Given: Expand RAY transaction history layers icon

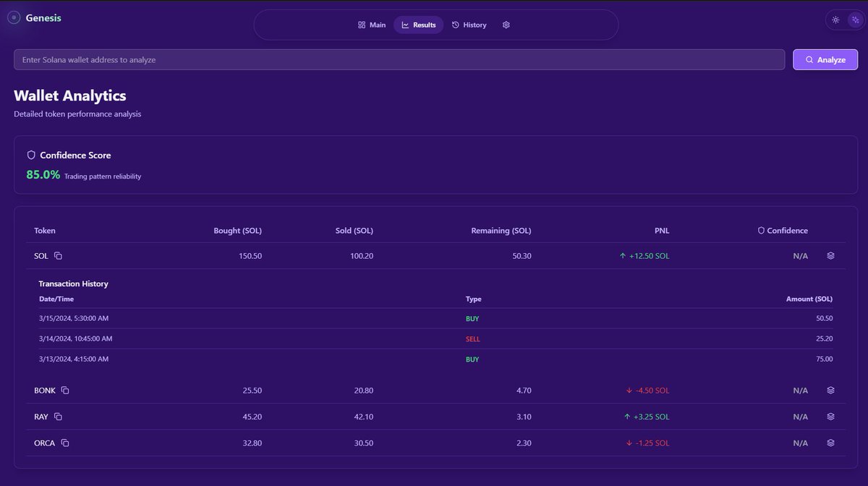Looking at the screenshot, I should pyautogui.click(x=830, y=417).
